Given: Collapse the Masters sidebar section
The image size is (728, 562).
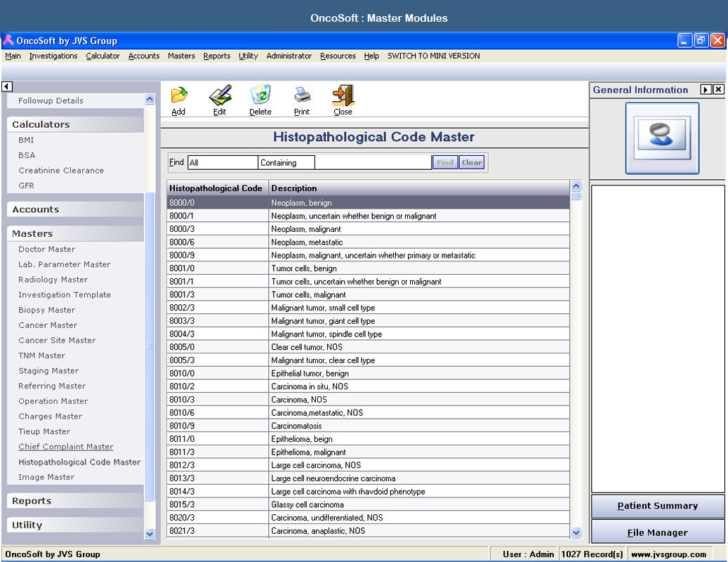Looking at the screenshot, I should [x=75, y=234].
